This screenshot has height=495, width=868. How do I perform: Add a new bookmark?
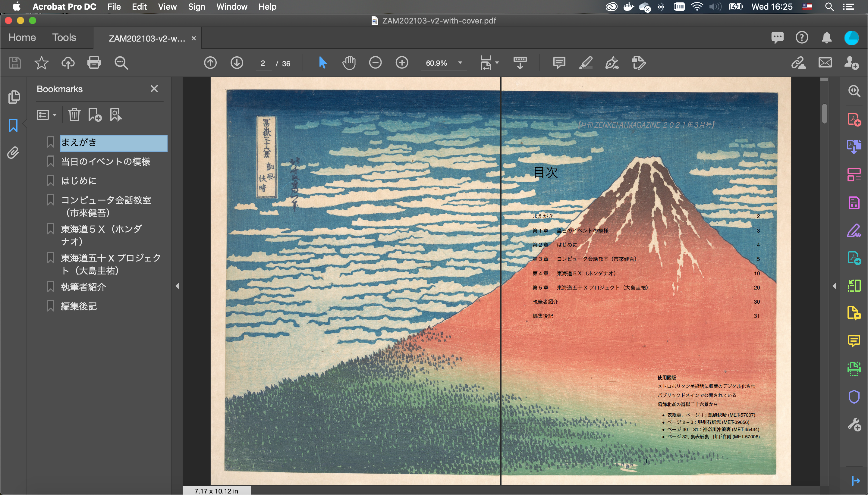pyautogui.click(x=95, y=114)
